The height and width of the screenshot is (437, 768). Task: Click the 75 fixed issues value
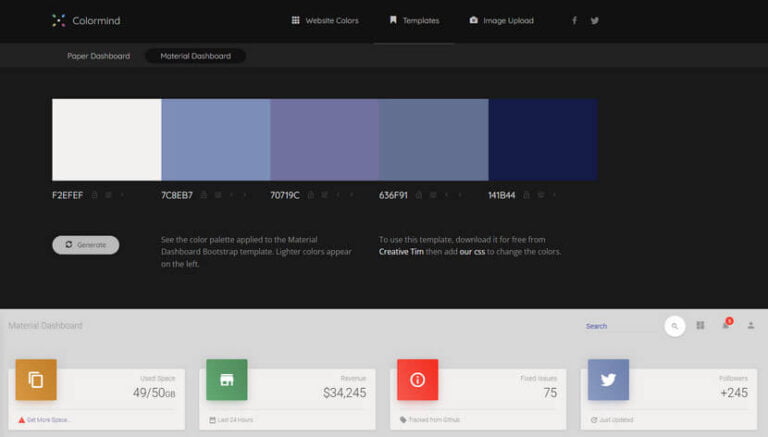pos(550,393)
